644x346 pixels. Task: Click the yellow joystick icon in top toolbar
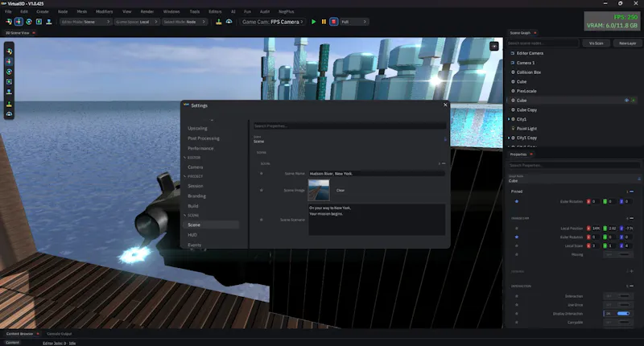(x=218, y=22)
